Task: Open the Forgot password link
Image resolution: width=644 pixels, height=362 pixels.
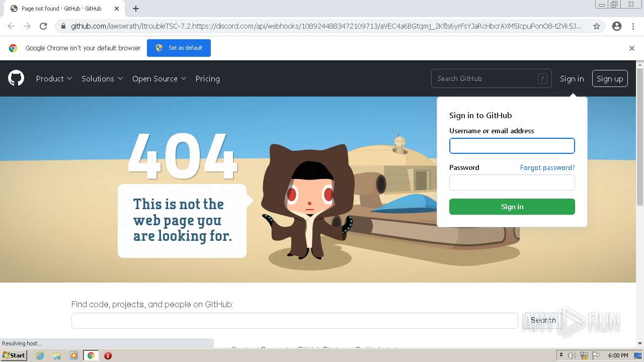Action: coord(547,167)
